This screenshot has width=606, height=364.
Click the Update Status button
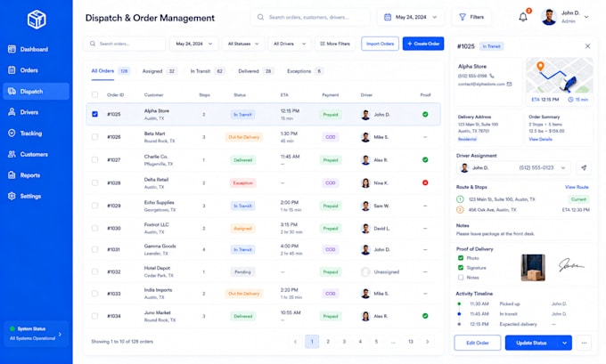coord(531,343)
